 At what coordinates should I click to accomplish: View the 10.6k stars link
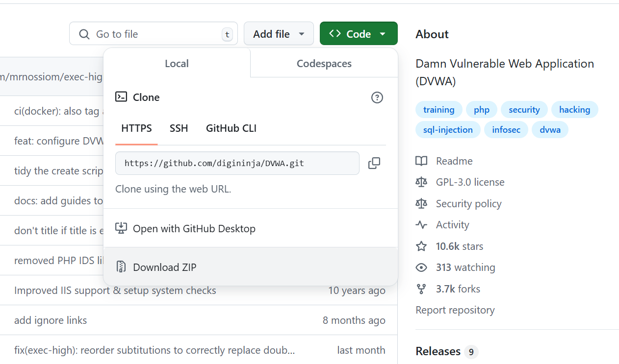[460, 246]
